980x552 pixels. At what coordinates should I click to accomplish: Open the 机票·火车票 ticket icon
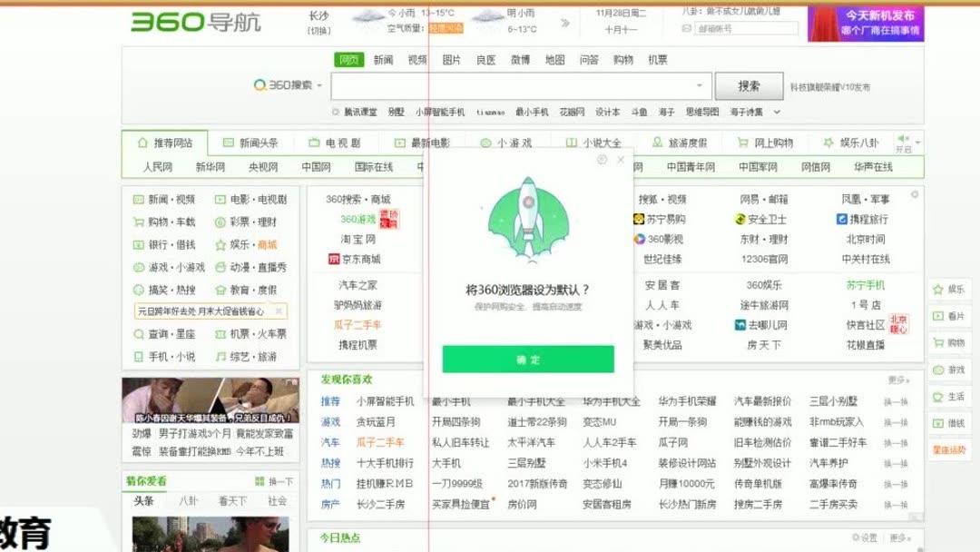[220, 333]
